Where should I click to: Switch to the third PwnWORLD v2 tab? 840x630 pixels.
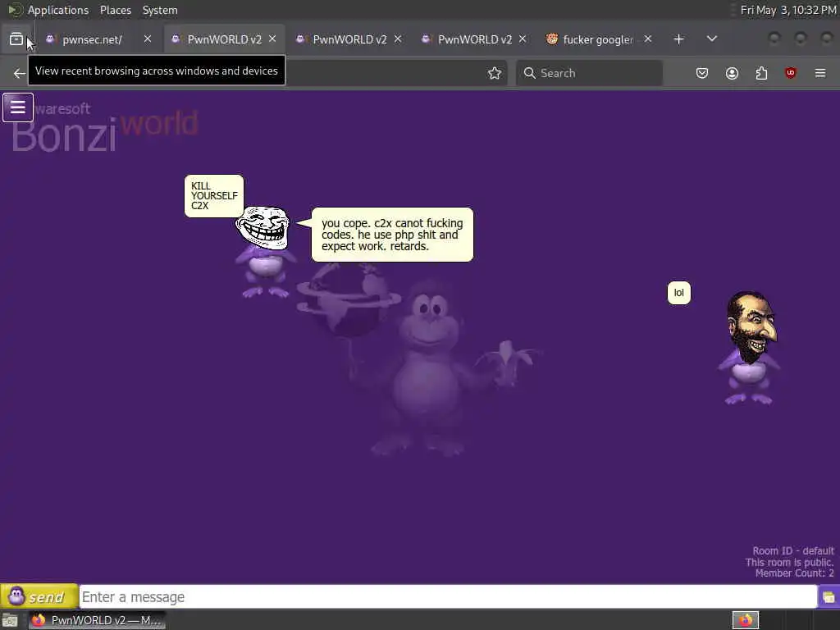[x=475, y=39]
